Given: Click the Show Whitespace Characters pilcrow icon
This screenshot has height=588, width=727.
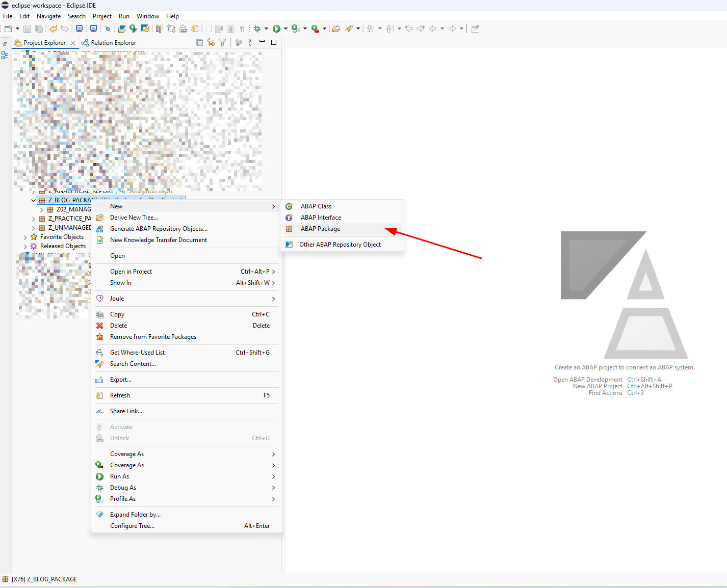Looking at the screenshot, I should pyautogui.click(x=242, y=29).
